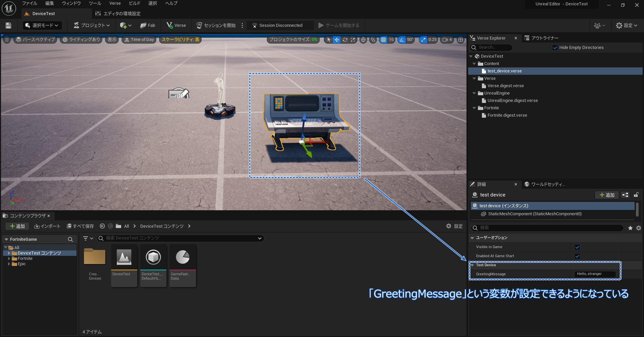Click the Verse toolbar icon

[x=176, y=25]
